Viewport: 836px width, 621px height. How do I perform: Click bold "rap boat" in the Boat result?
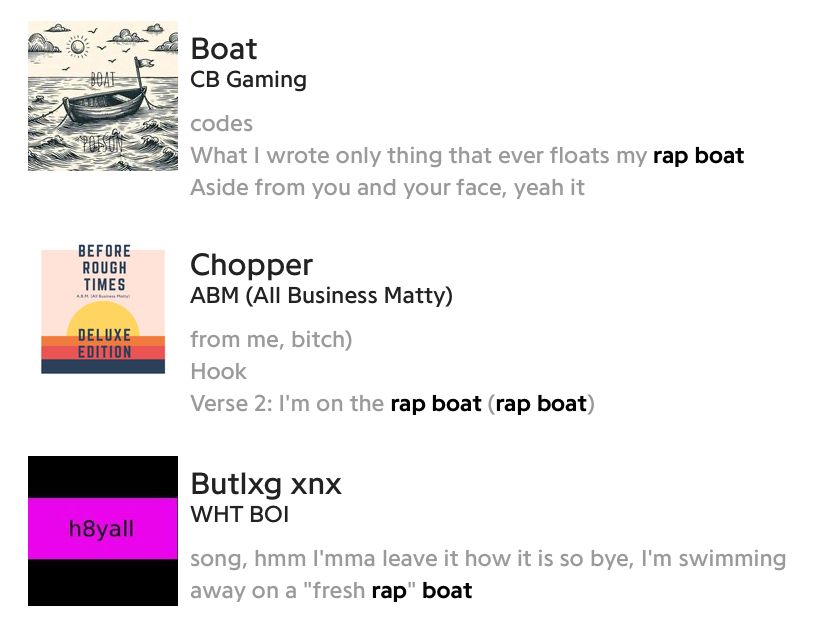pos(698,156)
